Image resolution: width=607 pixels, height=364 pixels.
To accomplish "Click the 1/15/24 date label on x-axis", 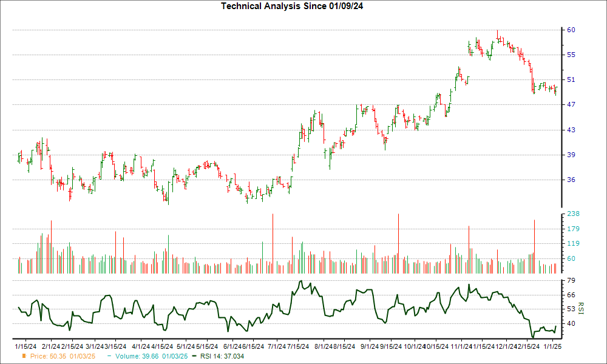I will [25, 346].
